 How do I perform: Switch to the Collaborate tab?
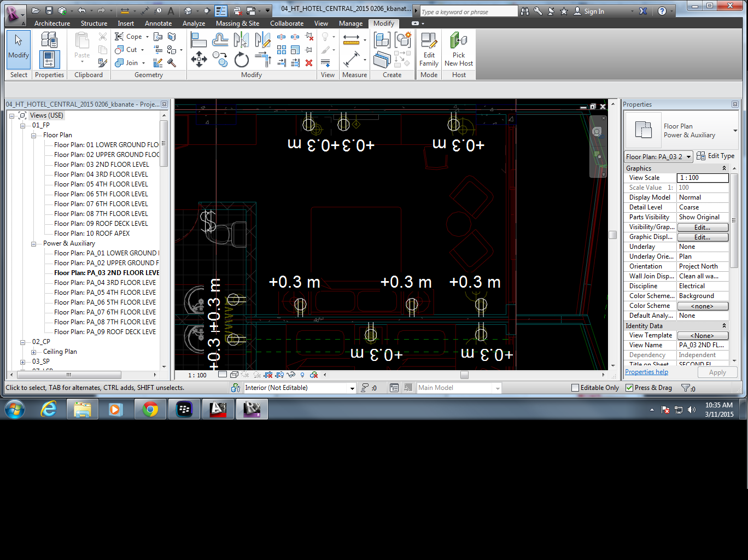287,24
